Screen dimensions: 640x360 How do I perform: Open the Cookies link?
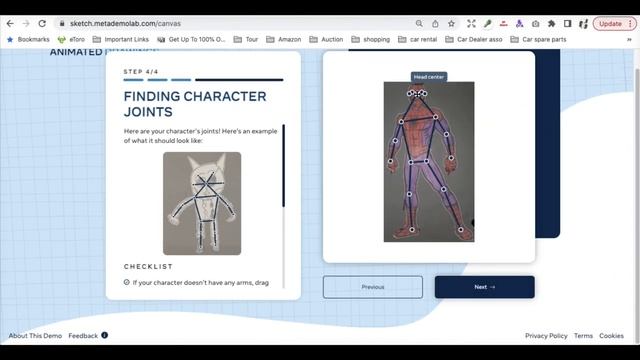tap(611, 336)
